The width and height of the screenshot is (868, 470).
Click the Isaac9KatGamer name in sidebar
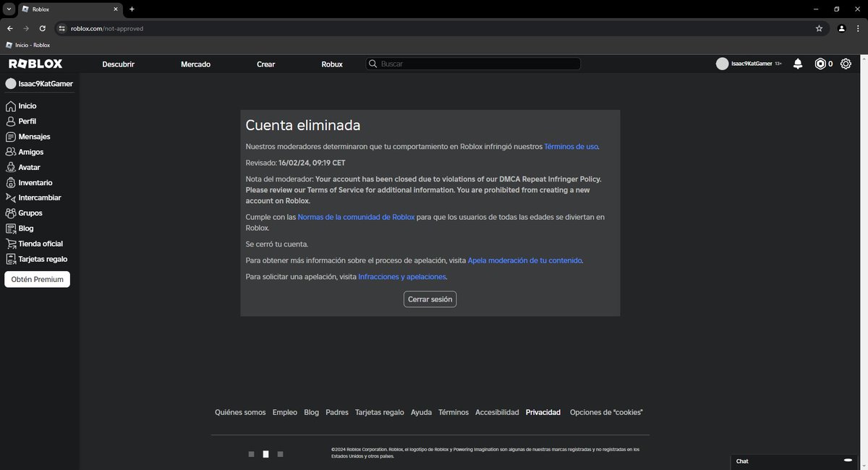(x=46, y=83)
